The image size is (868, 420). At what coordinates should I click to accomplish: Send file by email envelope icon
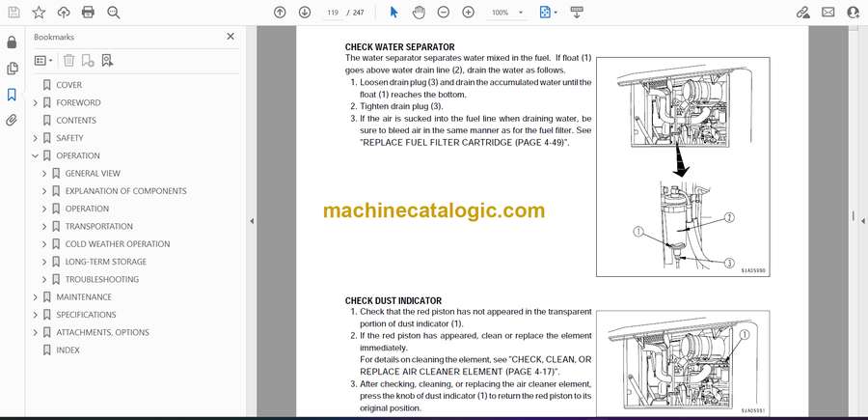828,13
